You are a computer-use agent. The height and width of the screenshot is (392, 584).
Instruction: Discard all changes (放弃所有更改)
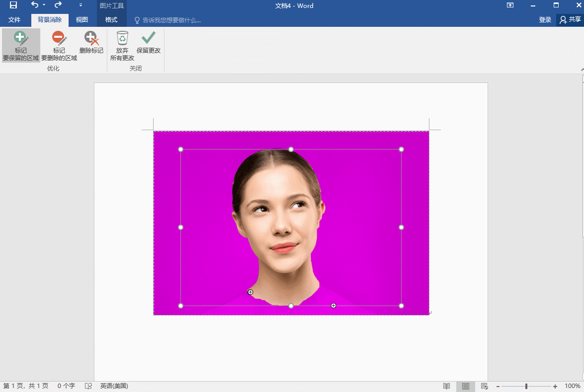point(122,45)
